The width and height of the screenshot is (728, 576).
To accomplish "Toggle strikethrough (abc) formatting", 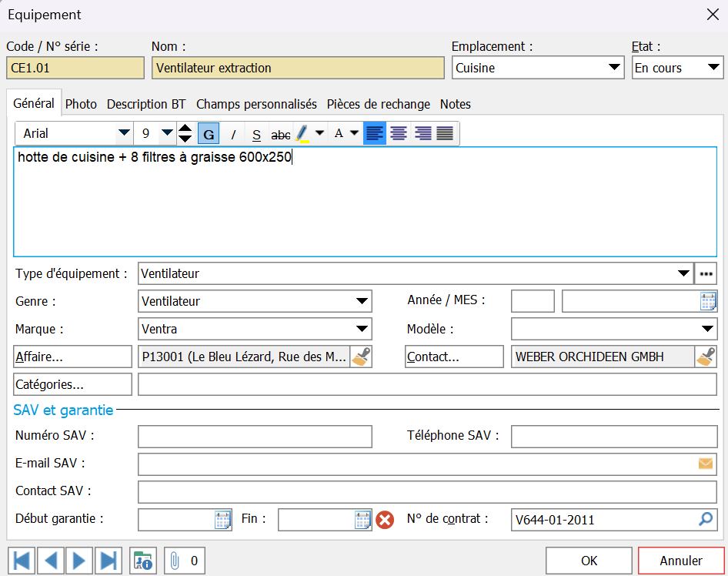I will 281,134.
